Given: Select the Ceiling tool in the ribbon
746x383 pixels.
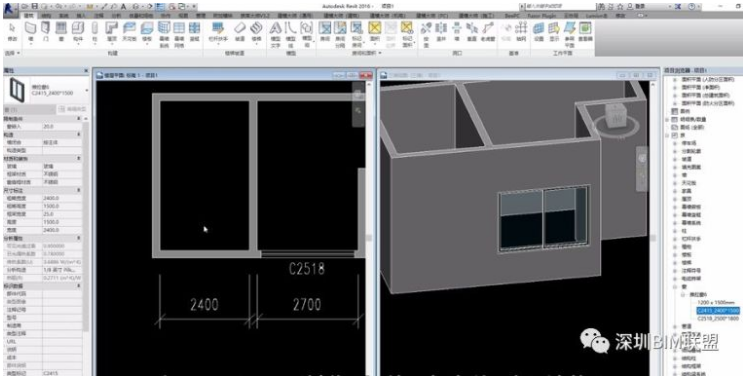Looking at the screenshot, I should point(129,30).
